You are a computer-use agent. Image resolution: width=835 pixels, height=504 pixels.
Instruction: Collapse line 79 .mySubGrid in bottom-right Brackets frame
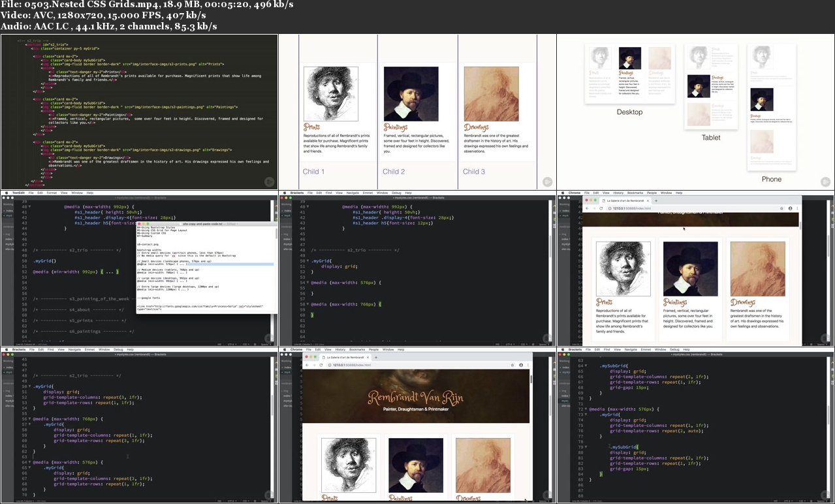[586, 447]
